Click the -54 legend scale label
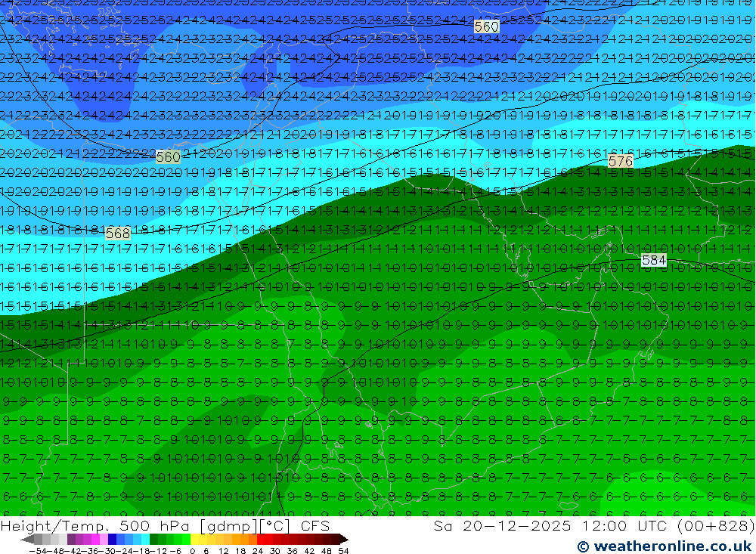Screen dimensions: 756x554 tap(38, 551)
